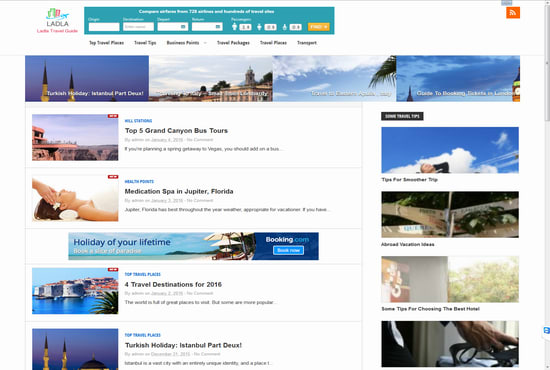The image size is (550, 370).
Task: Expand the Business Points dropdown arrow
Action: [x=205, y=43]
